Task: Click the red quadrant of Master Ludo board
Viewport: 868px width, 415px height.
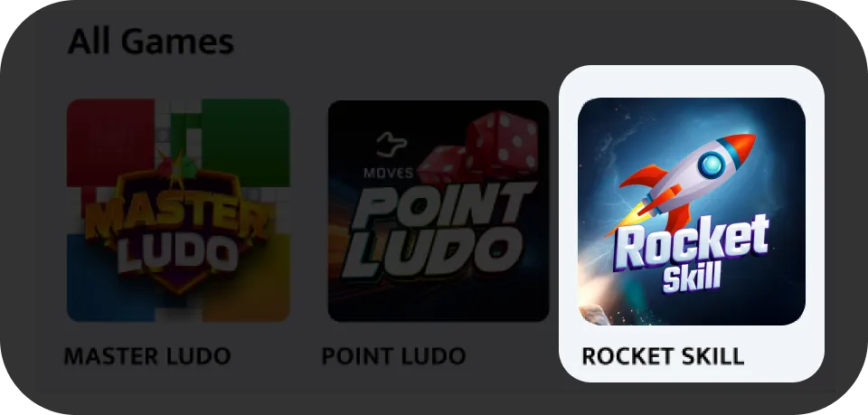Action: pos(110,141)
